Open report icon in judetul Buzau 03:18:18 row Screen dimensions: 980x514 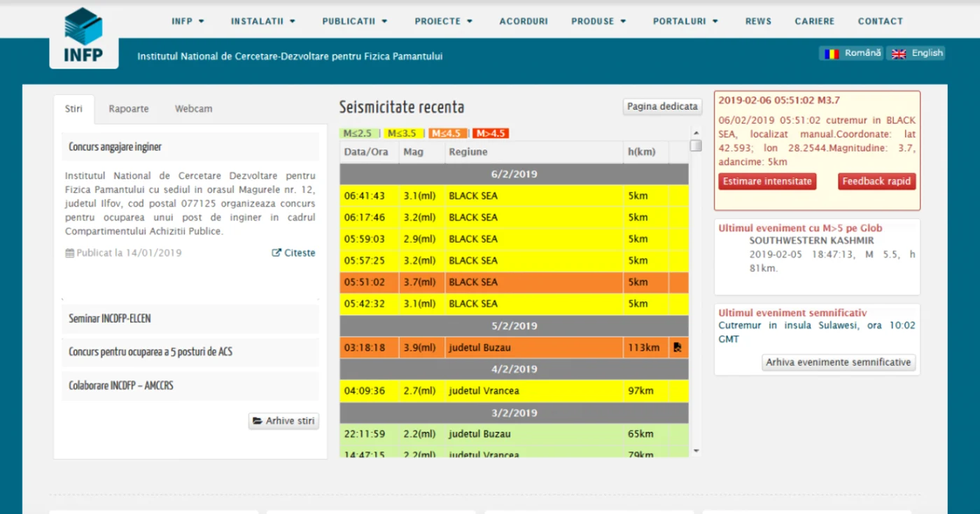[678, 348]
